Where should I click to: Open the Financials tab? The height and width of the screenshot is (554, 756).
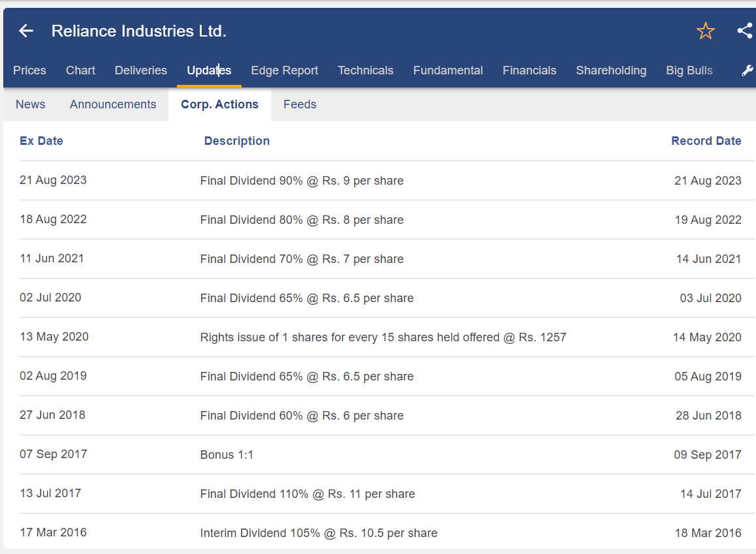(x=529, y=70)
